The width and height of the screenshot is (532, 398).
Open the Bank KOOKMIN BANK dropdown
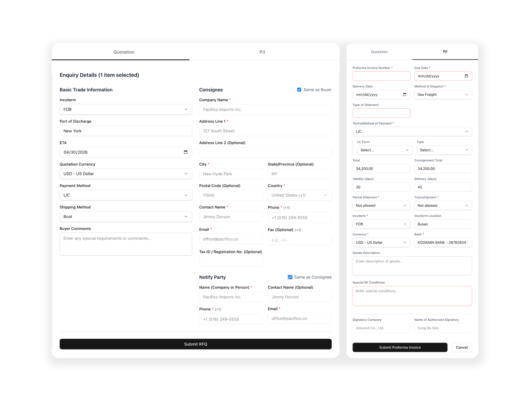[443, 242]
